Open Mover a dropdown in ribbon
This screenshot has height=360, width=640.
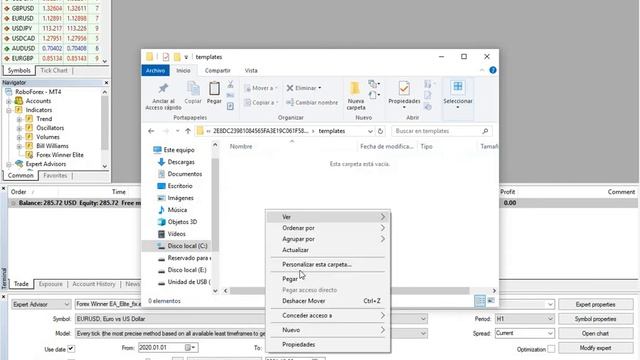(261, 88)
